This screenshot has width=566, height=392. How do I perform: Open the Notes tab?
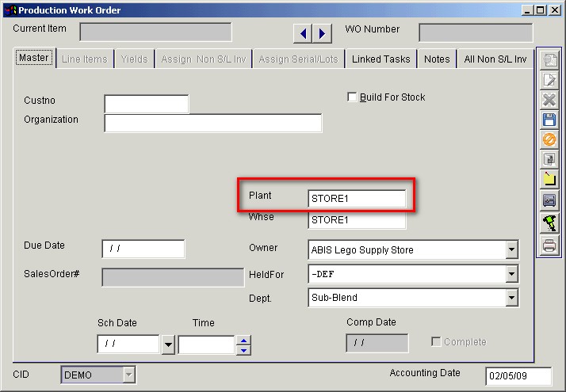[437, 59]
